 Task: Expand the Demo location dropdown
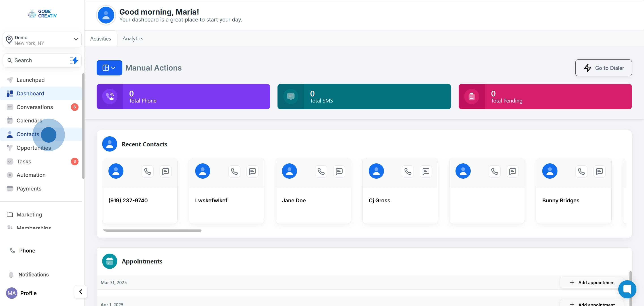[76, 39]
